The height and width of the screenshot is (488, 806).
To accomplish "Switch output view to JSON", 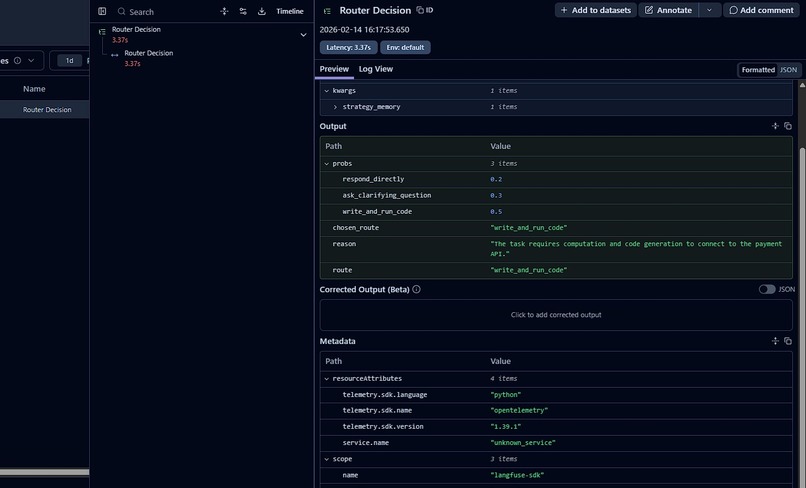I will [788, 70].
